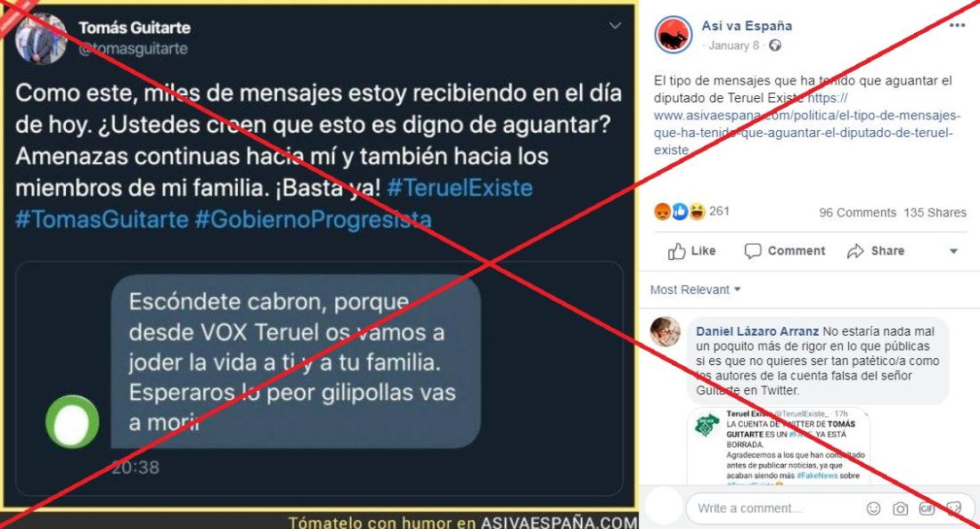Click the #GobiernoProgresista hashtag
The image size is (980, 529).
313,220
